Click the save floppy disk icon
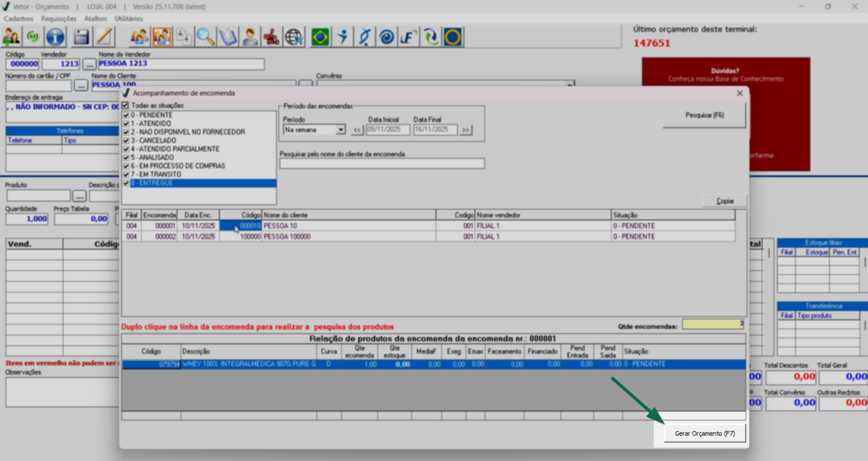 click(81, 37)
